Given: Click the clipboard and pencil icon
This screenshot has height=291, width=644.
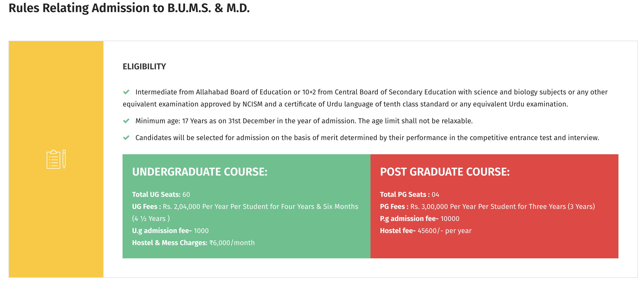Looking at the screenshot, I should point(56,159).
